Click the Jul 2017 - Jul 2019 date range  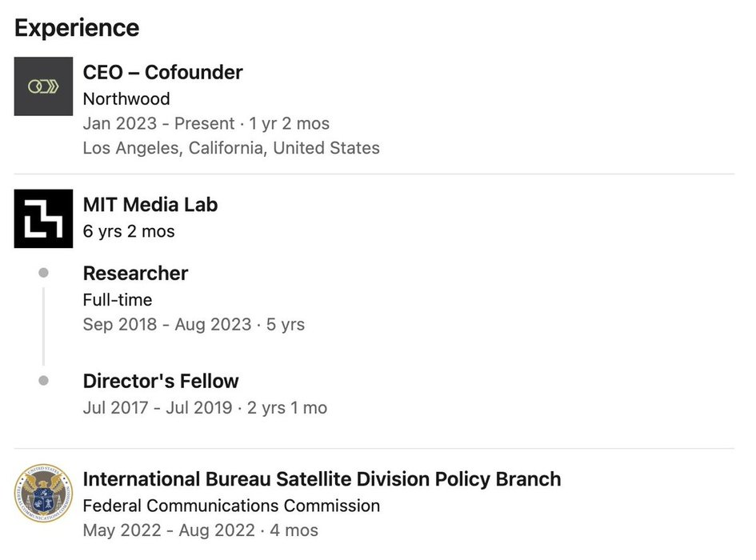point(205,408)
